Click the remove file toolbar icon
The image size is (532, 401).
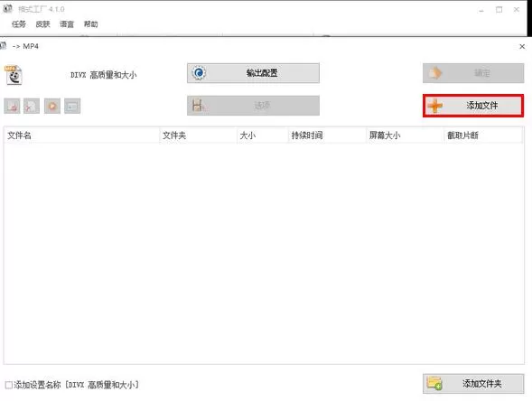(12, 107)
